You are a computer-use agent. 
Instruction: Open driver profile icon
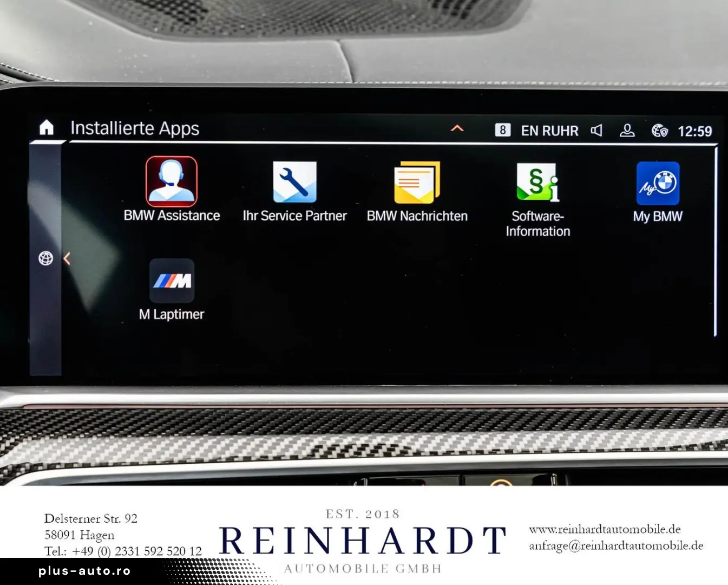(x=627, y=130)
